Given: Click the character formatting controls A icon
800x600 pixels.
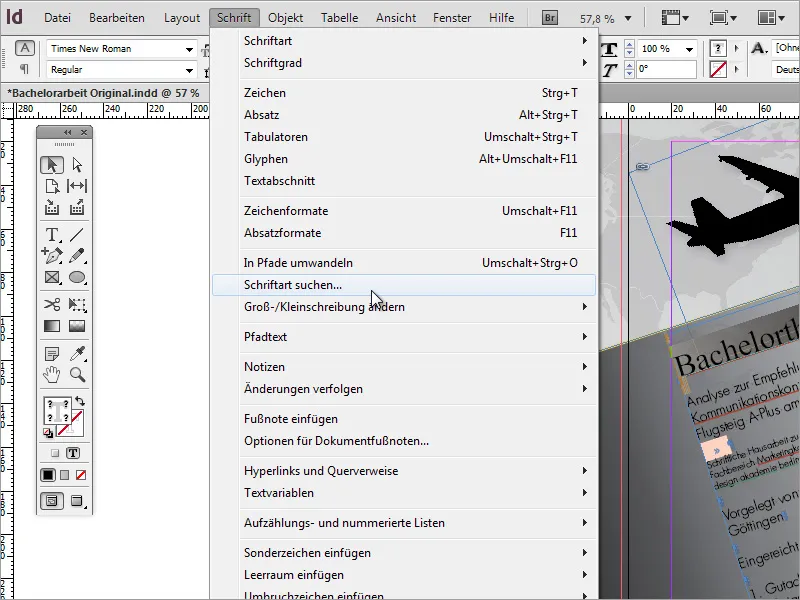Looking at the screenshot, I should 24,48.
